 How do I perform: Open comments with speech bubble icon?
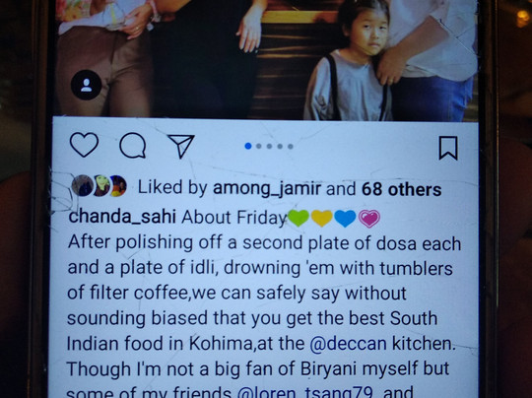click(133, 145)
